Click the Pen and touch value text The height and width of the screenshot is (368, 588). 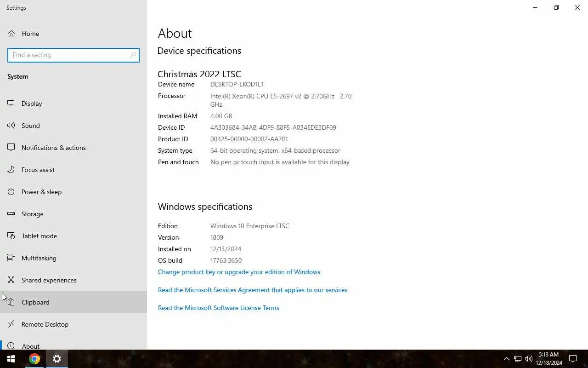tap(280, 162)
